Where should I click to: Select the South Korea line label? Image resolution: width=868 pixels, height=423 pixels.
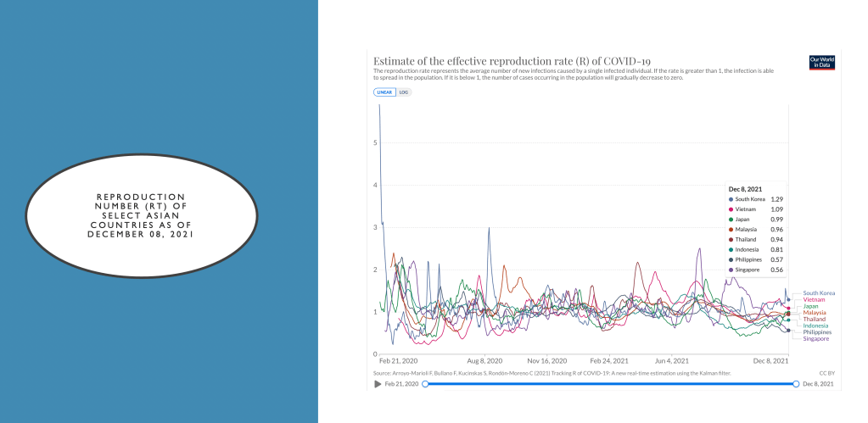(x=819, y=293)
